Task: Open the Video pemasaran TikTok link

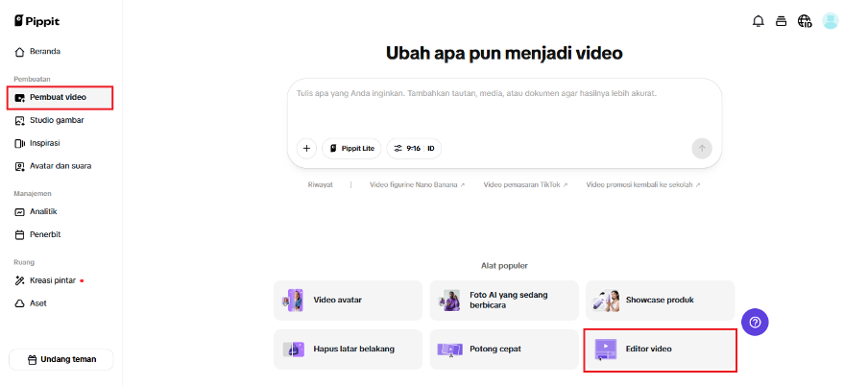Action: click(525, 184)
